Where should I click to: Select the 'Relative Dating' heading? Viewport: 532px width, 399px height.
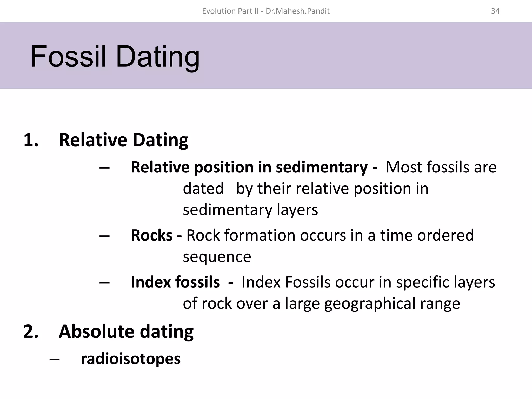tap(123, 140)
